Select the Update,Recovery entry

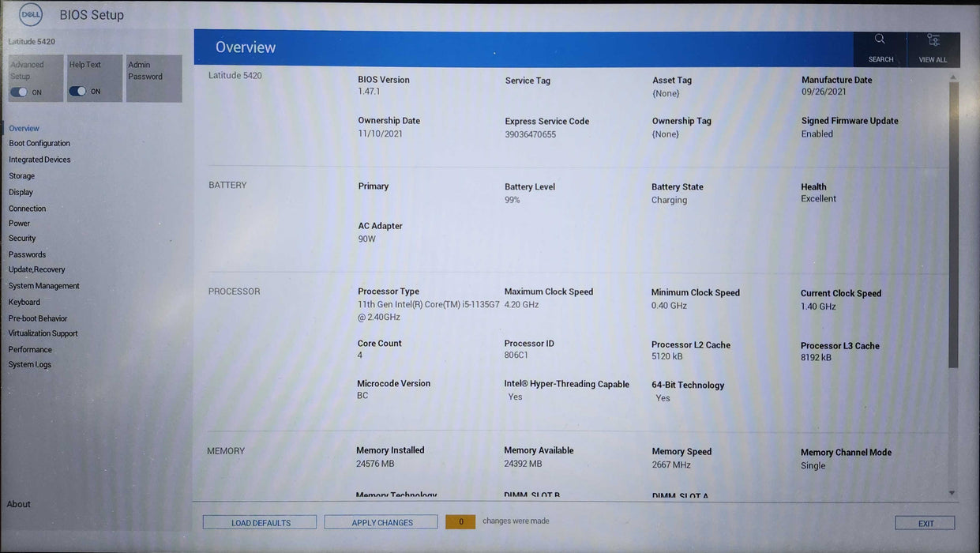pos(38,269)
